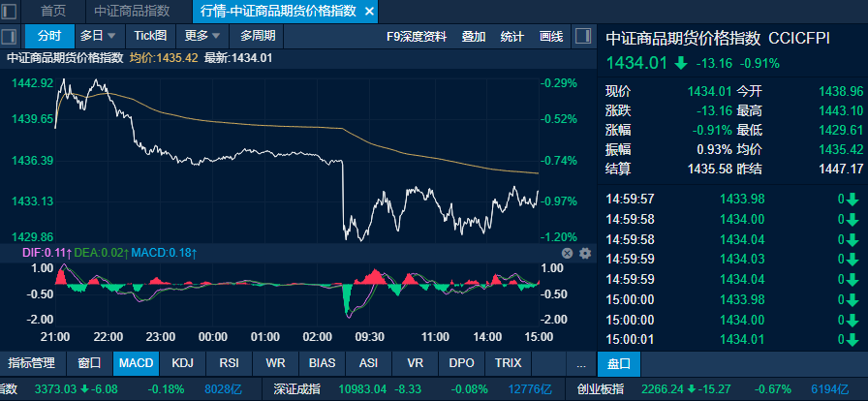Show more indicators via the ellipsis
Viewport: 868px width, 401px height.
click(580, 364)
